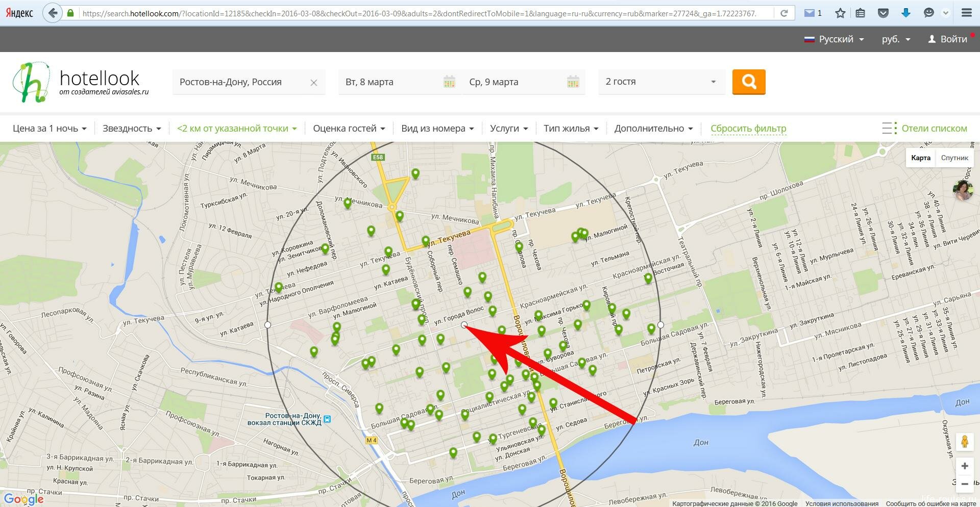Open the Услуги filter menu

(x=509, y=129)
